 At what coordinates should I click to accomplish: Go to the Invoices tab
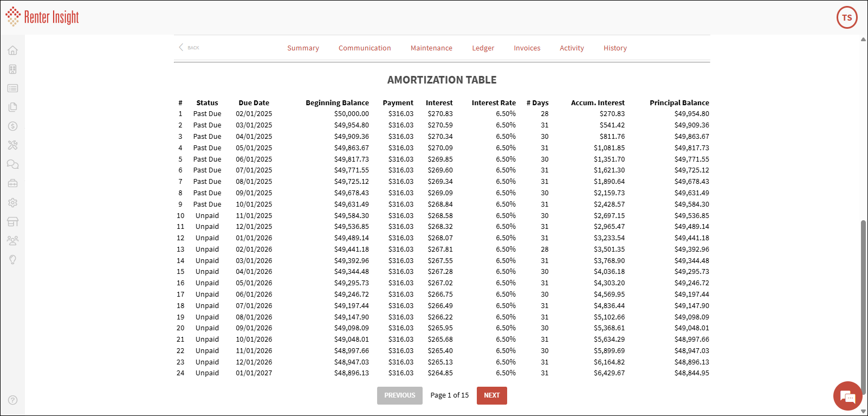527,48
